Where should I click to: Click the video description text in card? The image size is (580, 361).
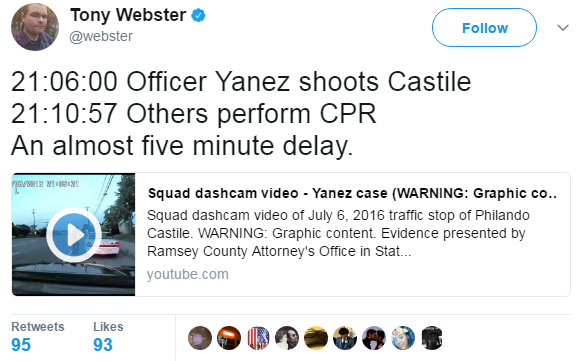pos(338,233)
